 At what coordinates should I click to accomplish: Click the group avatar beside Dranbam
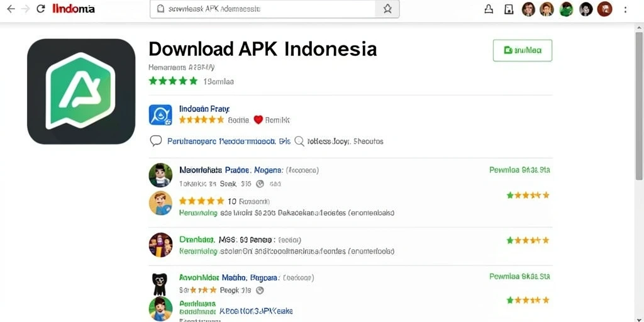pyautogui.click(x=160, y=245)
